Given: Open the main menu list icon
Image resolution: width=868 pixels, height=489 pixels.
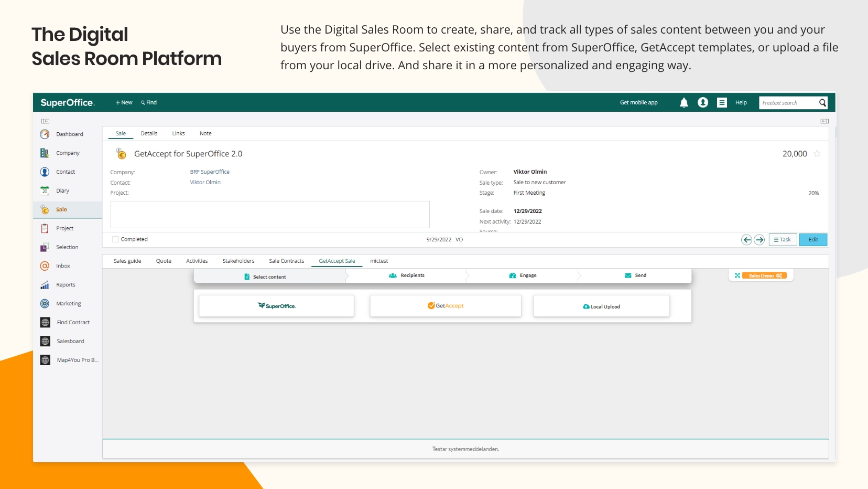Looking at the screenshot, I should pyautogui.click(x=722, y=103).
